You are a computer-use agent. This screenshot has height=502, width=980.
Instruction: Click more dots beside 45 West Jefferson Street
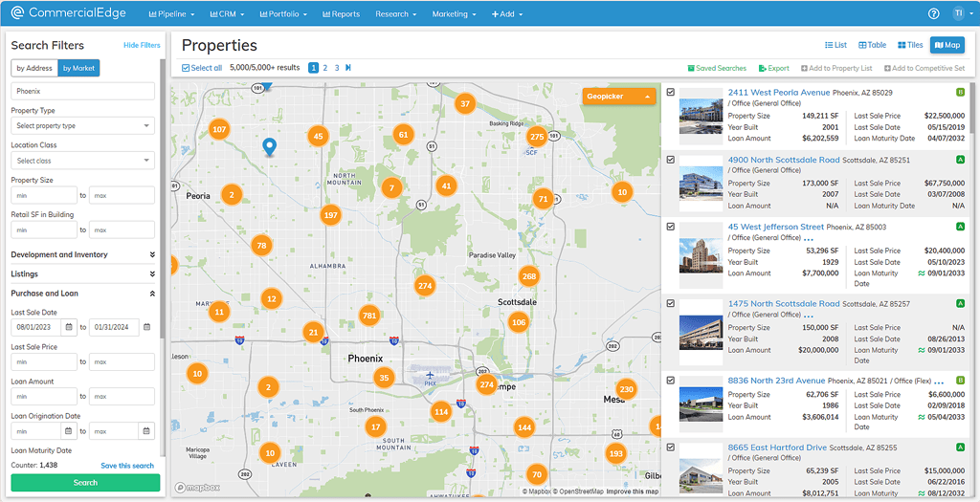tap(808, 239)
